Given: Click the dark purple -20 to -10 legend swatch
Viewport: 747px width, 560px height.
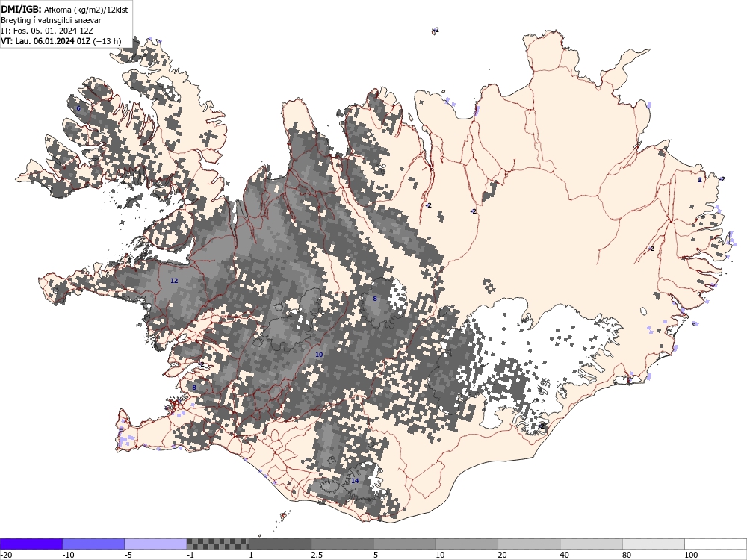Looking at the screenshot, I should pyautogui.click(x=31, y=544).
